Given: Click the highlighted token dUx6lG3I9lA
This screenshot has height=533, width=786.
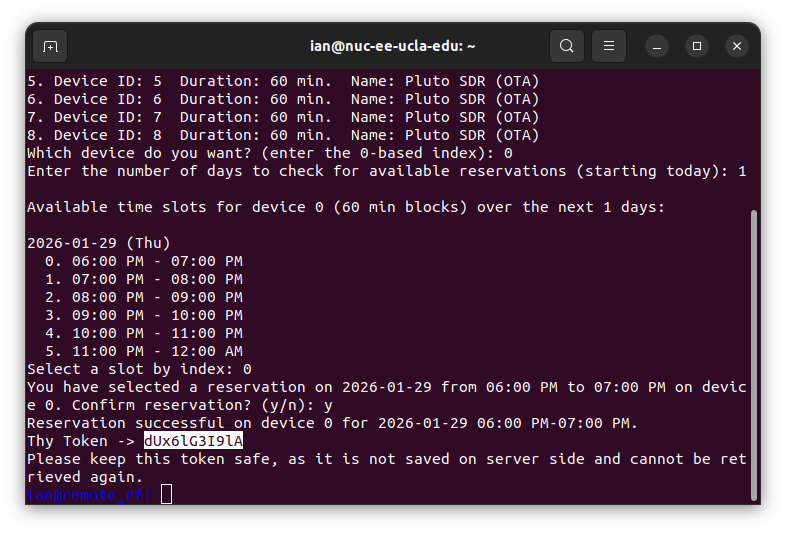Looking at the screenshot, I should 193,441.
